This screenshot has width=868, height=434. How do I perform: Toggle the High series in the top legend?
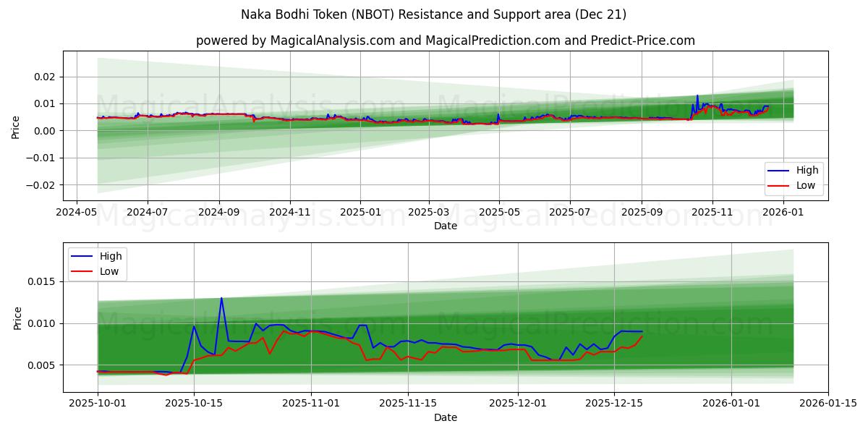coord(809,170)
